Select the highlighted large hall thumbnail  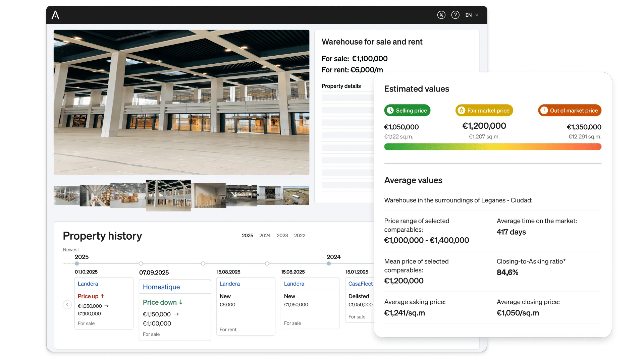coord(168,195)
